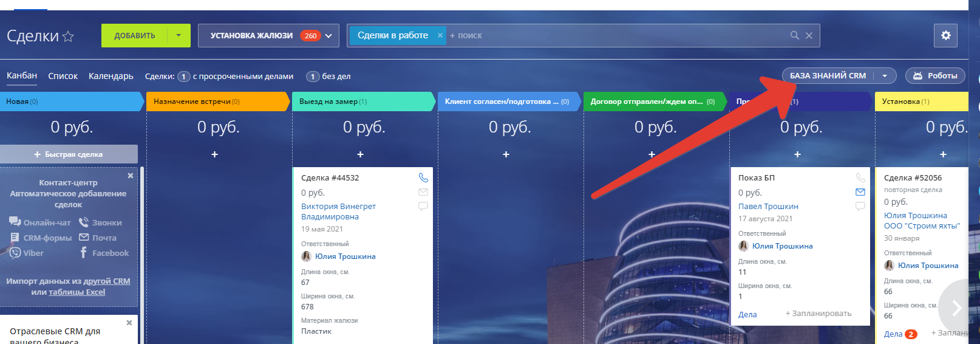Viewport: 980px width, 344px height.
Task: Click the Роботы button
Action: tap(935, 76)
